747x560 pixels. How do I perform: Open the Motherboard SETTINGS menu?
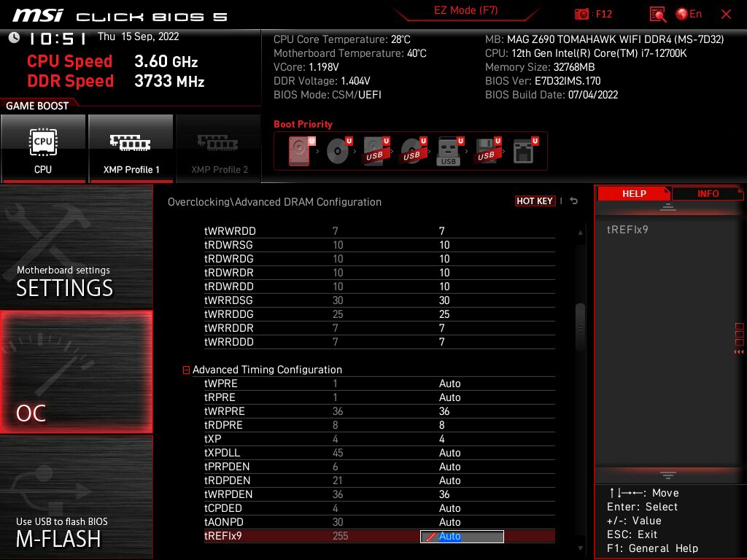[x=76, y=246]
